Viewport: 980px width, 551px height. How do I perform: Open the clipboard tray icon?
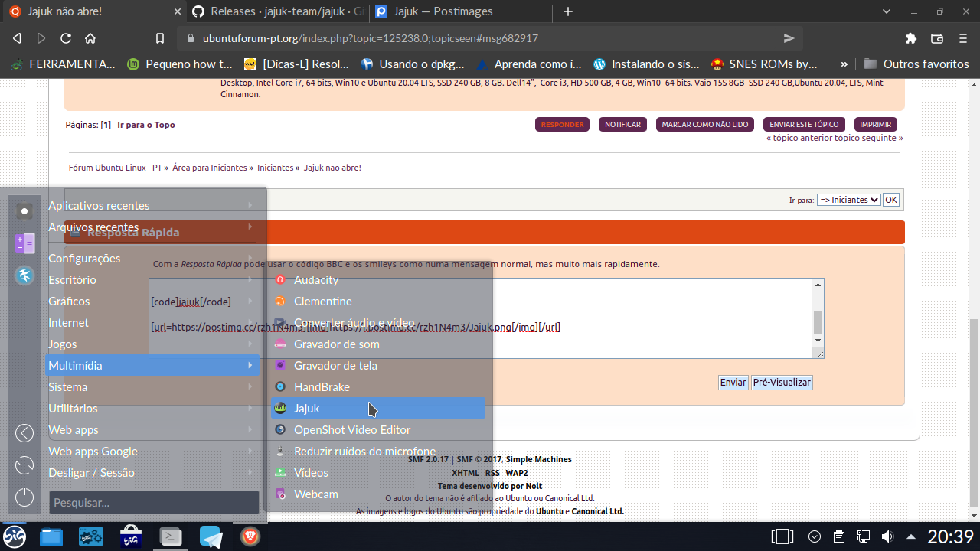pos(839,536)
